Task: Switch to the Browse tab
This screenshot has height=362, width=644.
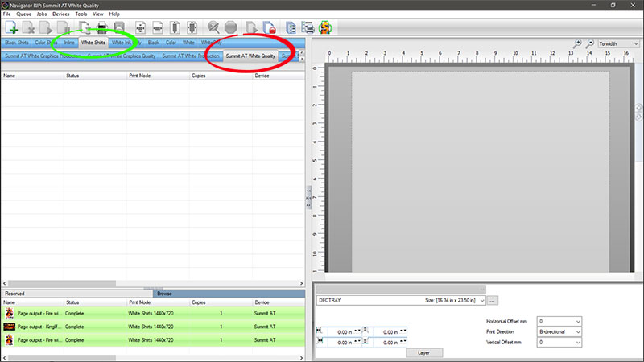Action: click(229, 294)
